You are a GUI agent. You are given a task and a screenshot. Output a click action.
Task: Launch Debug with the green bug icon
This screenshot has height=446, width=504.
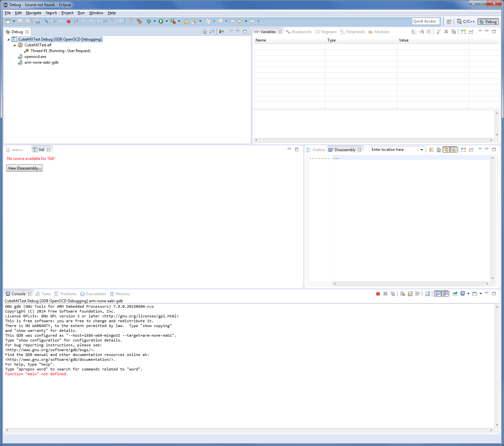[x=149, y=21]
